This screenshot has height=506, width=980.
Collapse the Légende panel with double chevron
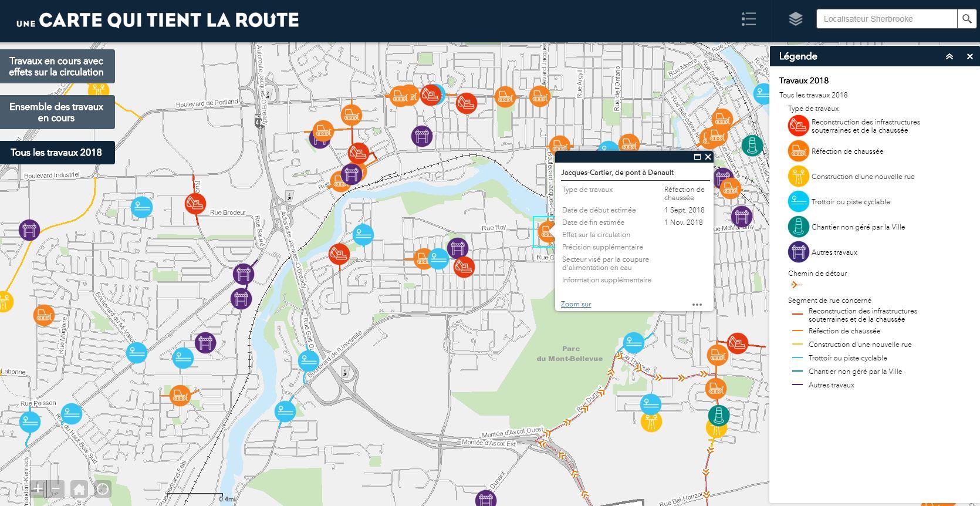point(949,56)
